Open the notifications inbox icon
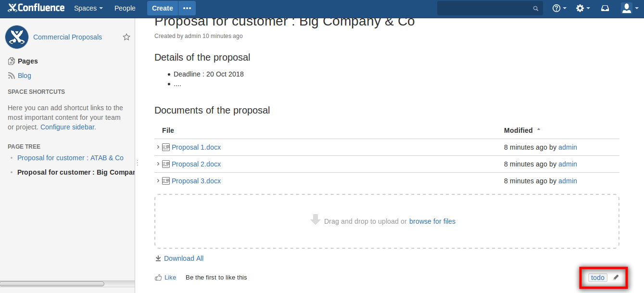This screenshot has height=293, width=644. (605, 8)
